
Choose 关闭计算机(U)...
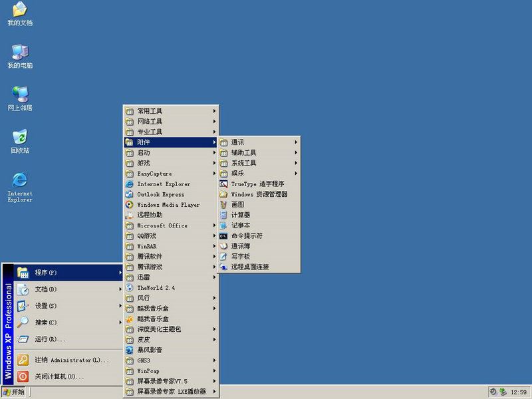[68, 376]
